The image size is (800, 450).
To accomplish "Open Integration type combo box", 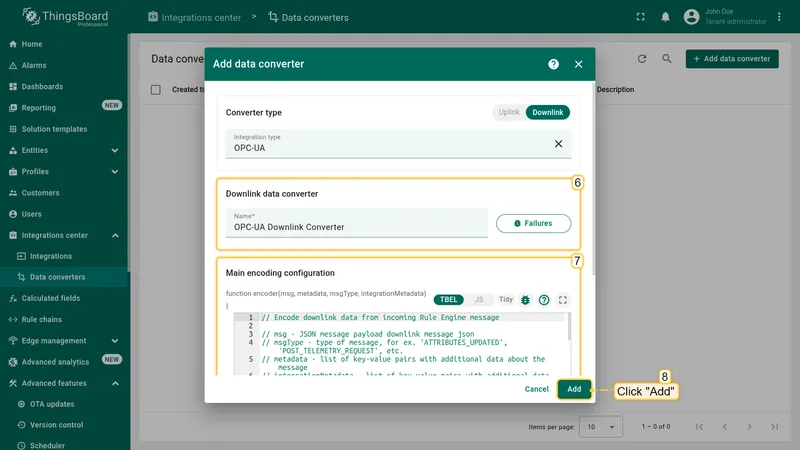I will tap(398, 144).
